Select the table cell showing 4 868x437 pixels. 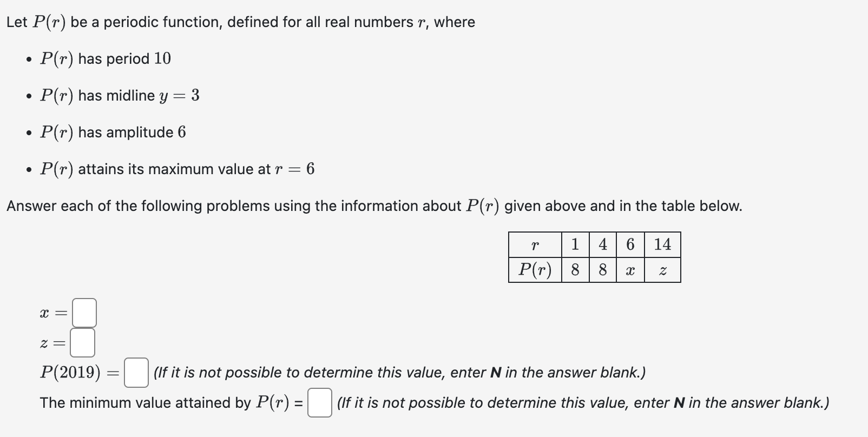602,245
